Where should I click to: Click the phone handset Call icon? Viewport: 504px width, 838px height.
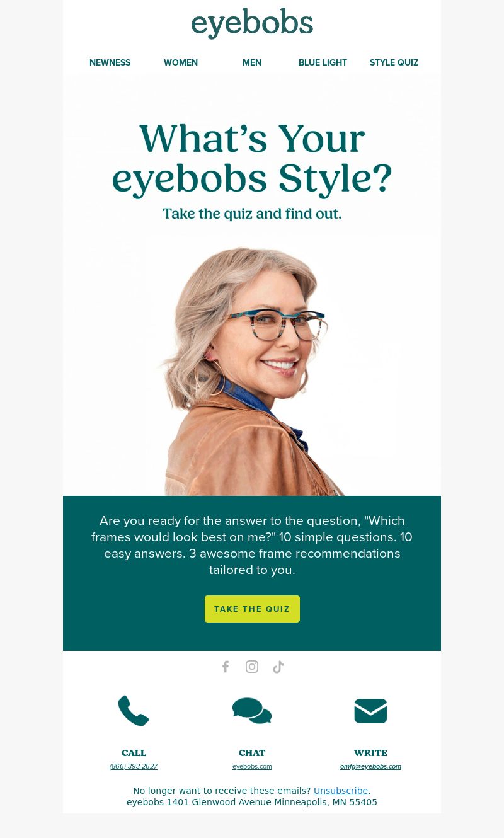tap(134, 711)
